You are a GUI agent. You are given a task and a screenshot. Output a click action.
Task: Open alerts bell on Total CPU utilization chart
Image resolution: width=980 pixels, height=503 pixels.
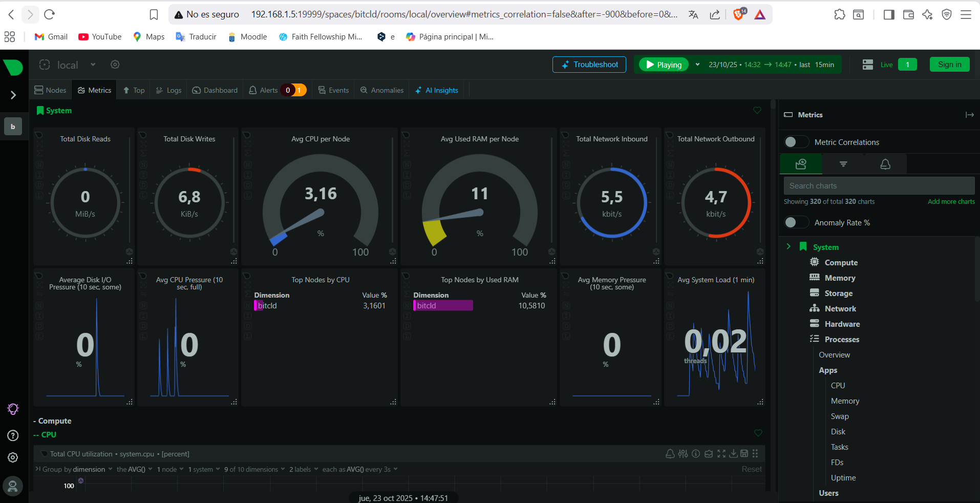click(670, 454)
